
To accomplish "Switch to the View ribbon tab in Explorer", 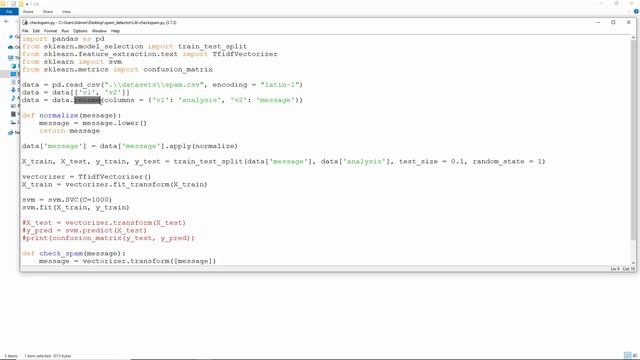I will tap(66, 12).
